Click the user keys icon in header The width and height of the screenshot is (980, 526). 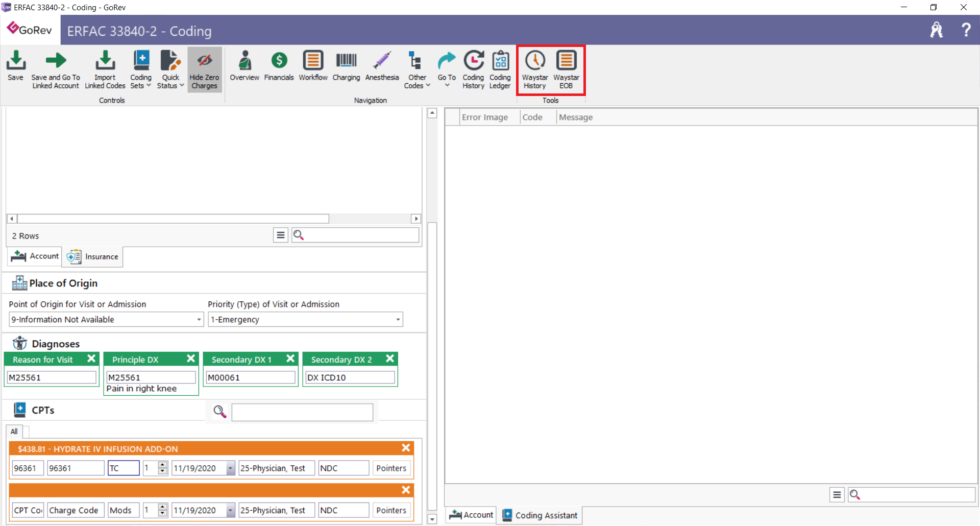(x=937, y=30)
